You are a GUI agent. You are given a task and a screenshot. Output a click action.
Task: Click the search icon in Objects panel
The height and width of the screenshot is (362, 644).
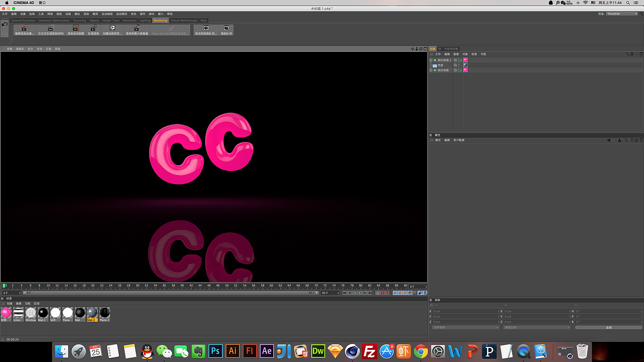point(627,54)
